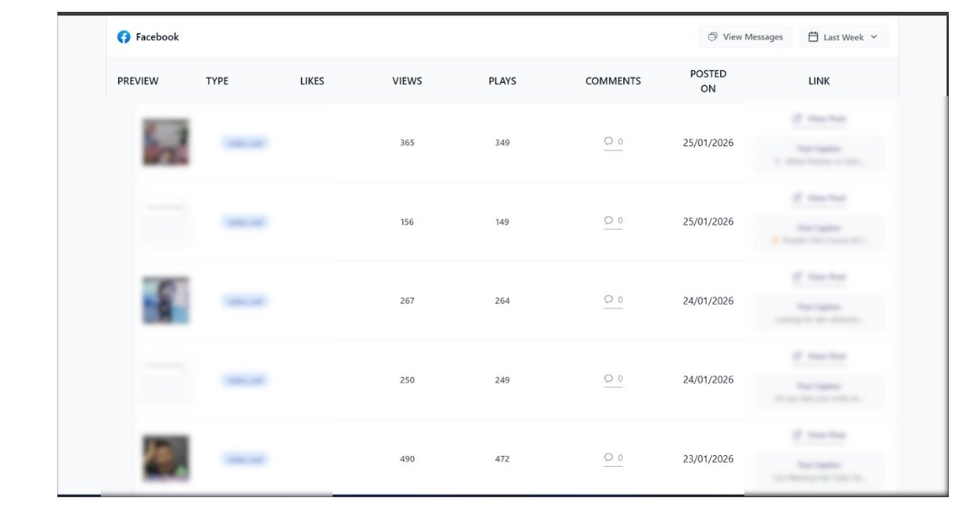Open the preview thumbnail of the 490-views post
980x509 pixels.
tap(165, 458)
